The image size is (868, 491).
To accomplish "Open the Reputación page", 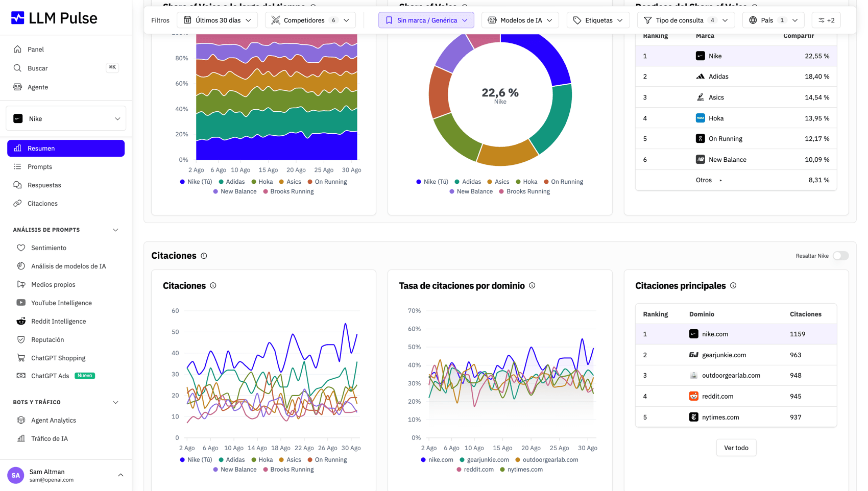I will pos(66,339).
